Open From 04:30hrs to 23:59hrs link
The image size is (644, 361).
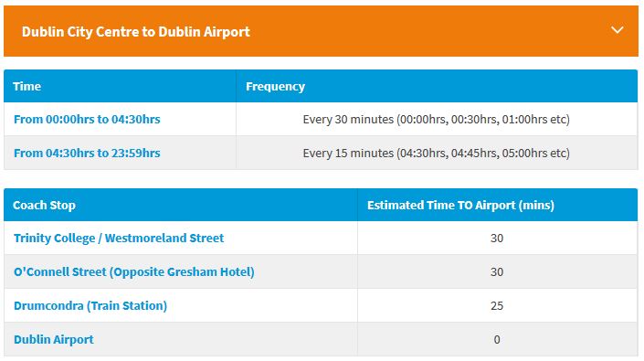87,154
